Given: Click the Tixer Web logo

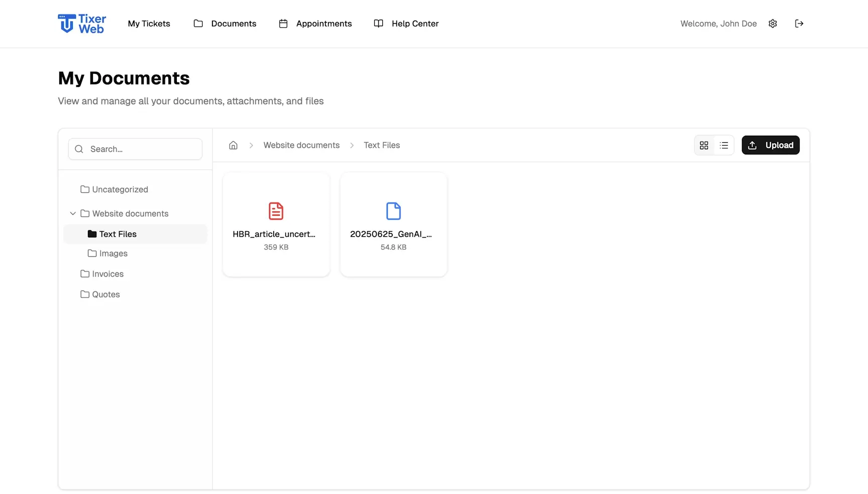Looking at the screenshot, I should pos(81,23).
